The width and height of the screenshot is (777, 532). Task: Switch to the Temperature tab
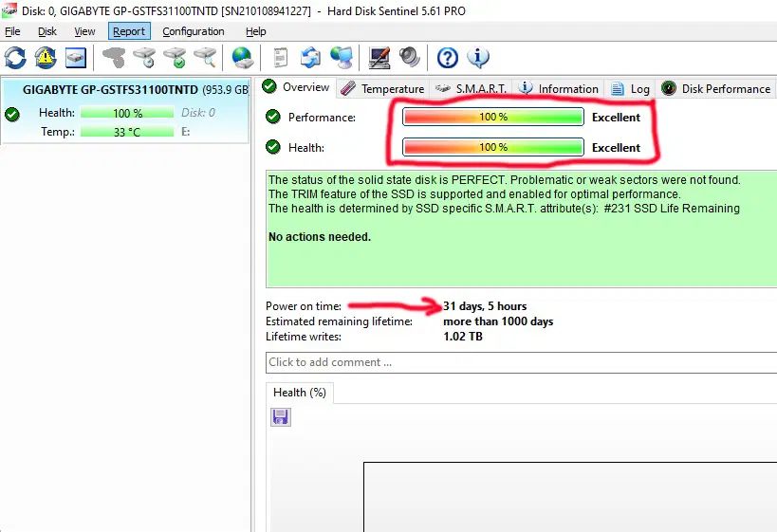click(x=382, y=89)
